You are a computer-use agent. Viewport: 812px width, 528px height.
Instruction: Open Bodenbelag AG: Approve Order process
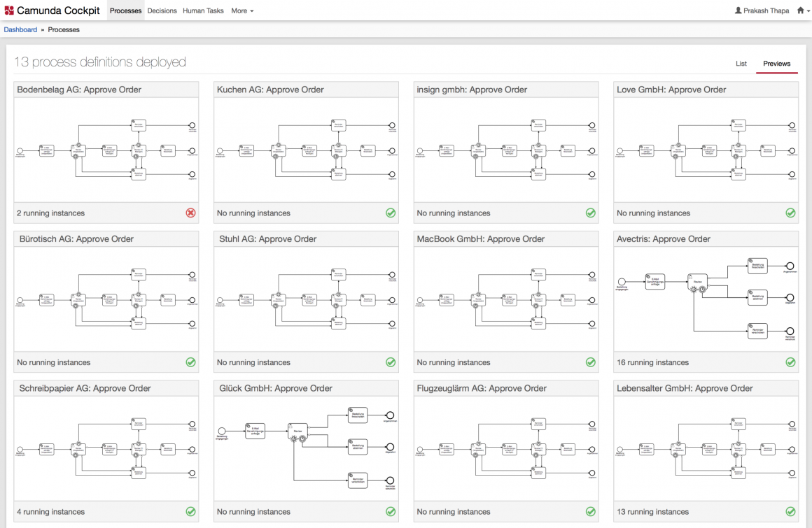[x=78, y=90]
